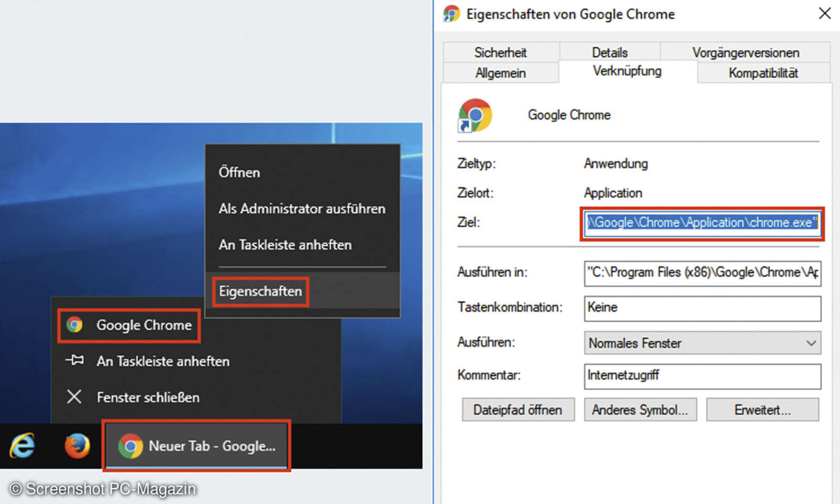Select the Details tab

pos(610,52)
